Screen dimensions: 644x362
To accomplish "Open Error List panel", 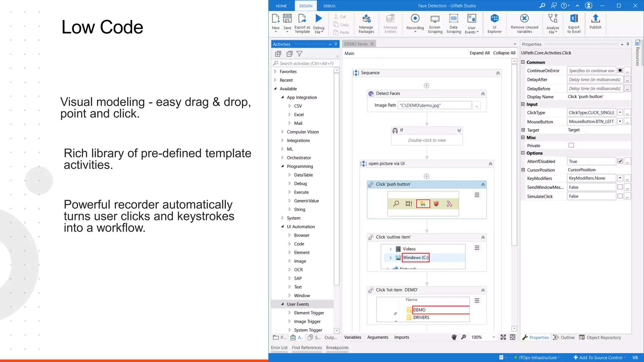I will (279, 348).
